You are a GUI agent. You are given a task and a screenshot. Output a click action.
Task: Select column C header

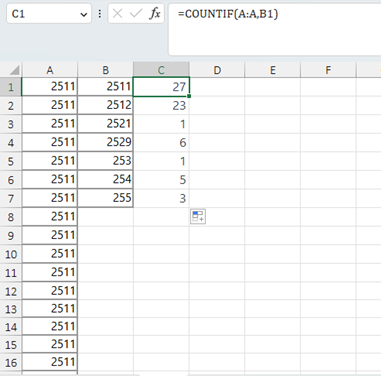(161, 70)
